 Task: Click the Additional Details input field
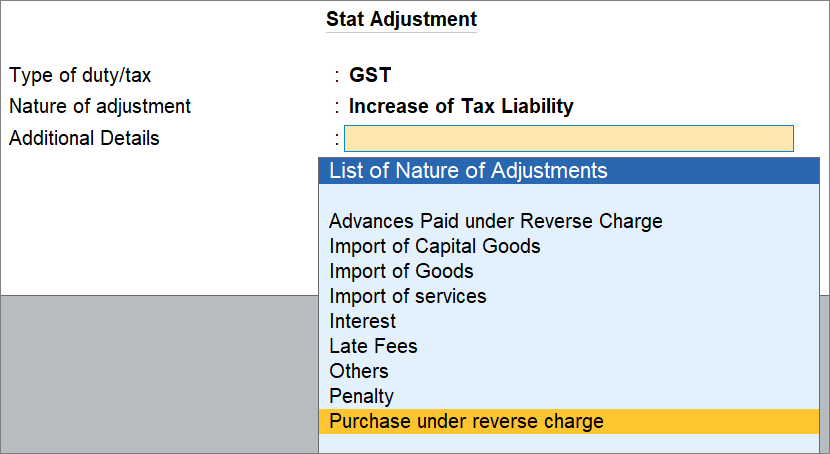coord(568,138)
